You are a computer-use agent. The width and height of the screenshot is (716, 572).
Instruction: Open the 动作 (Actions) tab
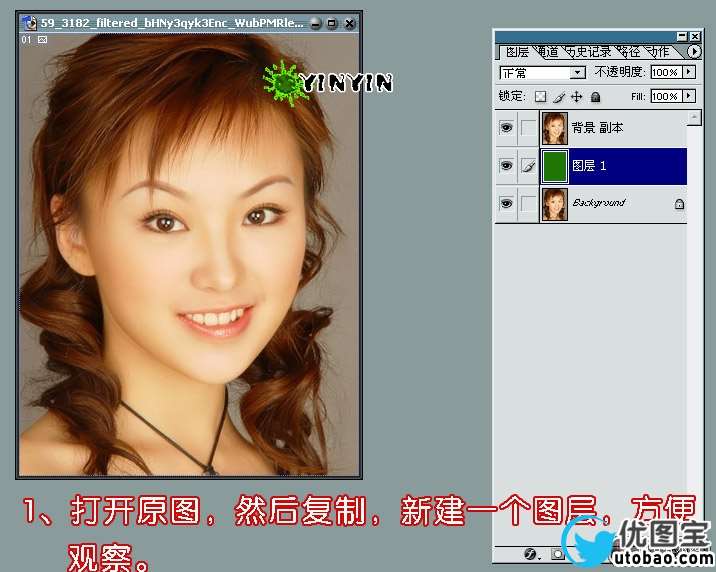pos(659,52)
